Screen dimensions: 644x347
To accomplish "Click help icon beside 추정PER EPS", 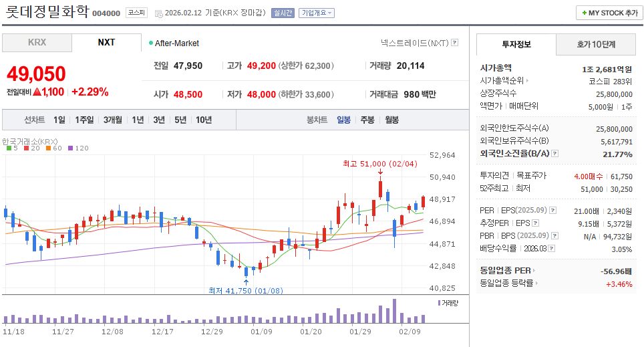I will point(535,223).
